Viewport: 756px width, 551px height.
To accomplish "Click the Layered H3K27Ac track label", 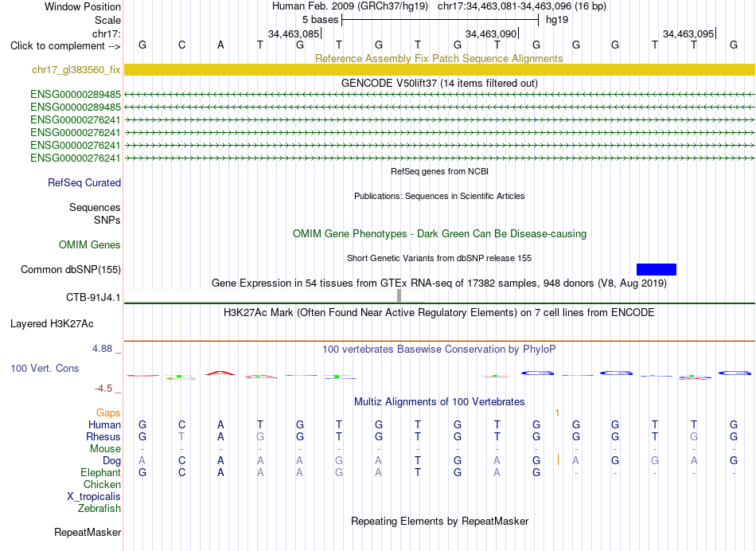I will tap(52, 323).
